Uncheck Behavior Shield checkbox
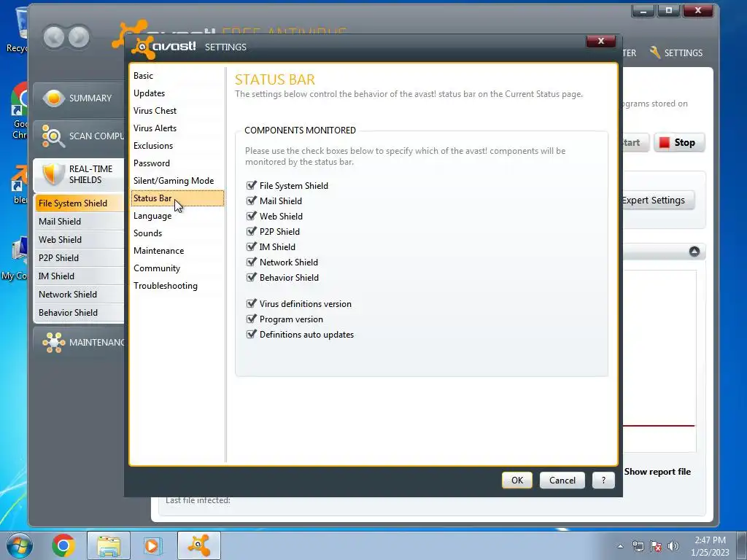Screen dimensions: 747x560 [251, 277]
